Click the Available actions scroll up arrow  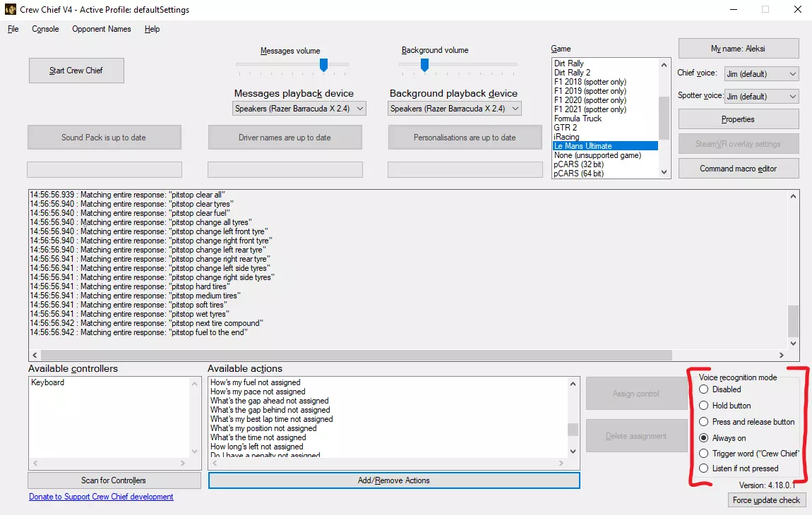coord(573,384)
